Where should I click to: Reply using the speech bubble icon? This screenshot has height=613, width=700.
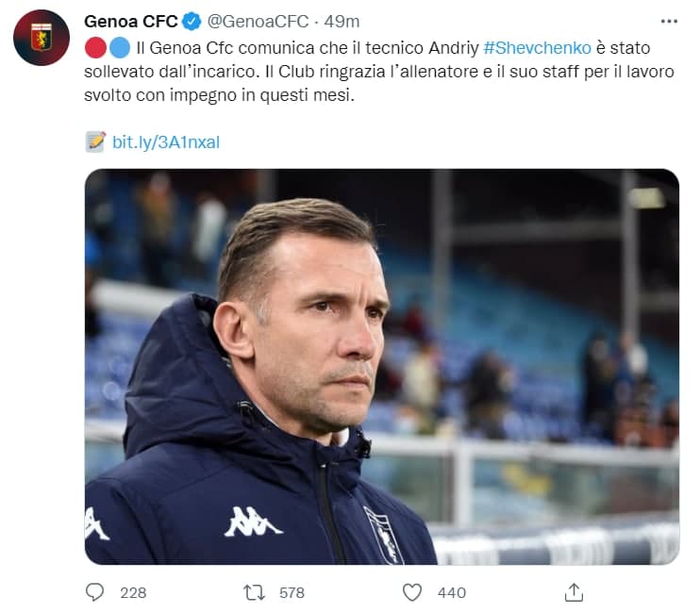[x=95, y=592]
